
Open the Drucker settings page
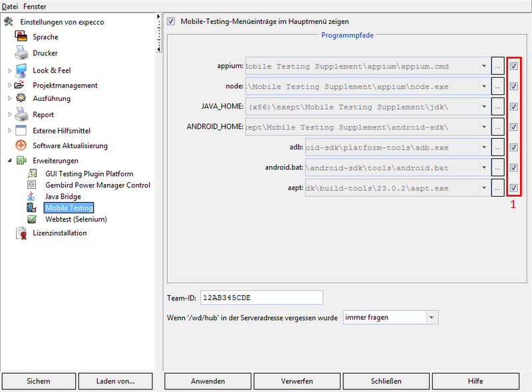coord(22,53)
